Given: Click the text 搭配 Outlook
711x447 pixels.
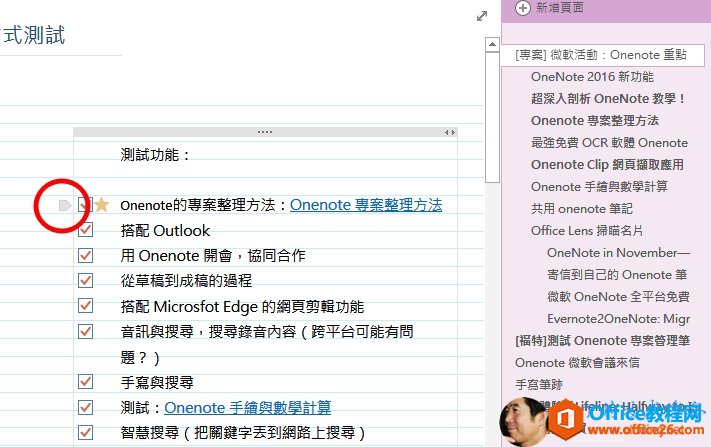Looking at the screenshot, I should pyautogui.click(x=165, y=231).
